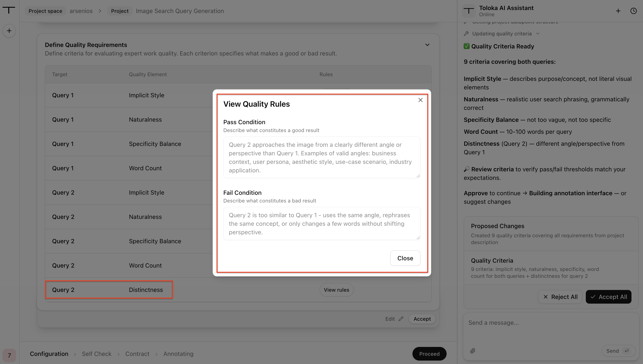Expand the Updating quality criteria step

[538, 33]
